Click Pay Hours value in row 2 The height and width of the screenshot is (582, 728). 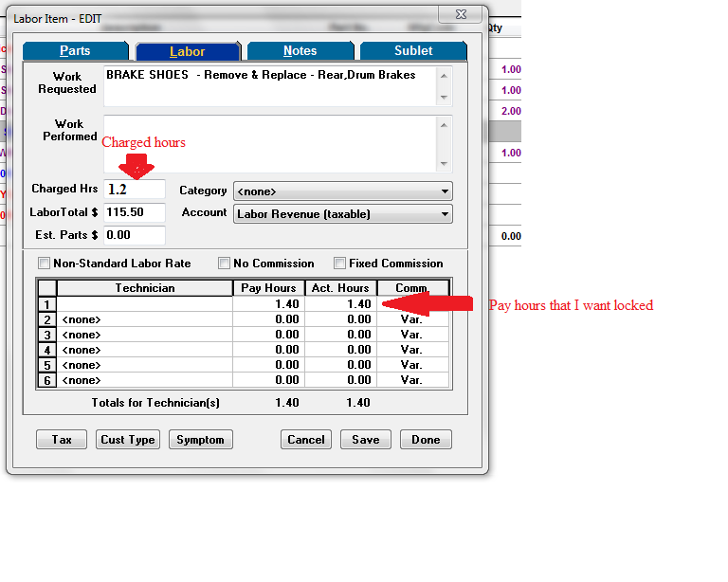(268, 319)
